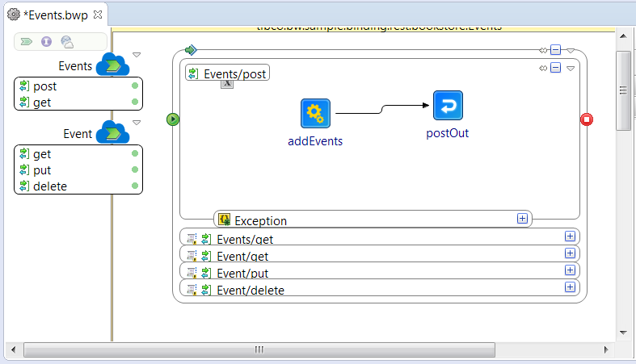Click the horizontal scrollbar left arrow
This screenshot has height=364, width=636.
point(14,349)
